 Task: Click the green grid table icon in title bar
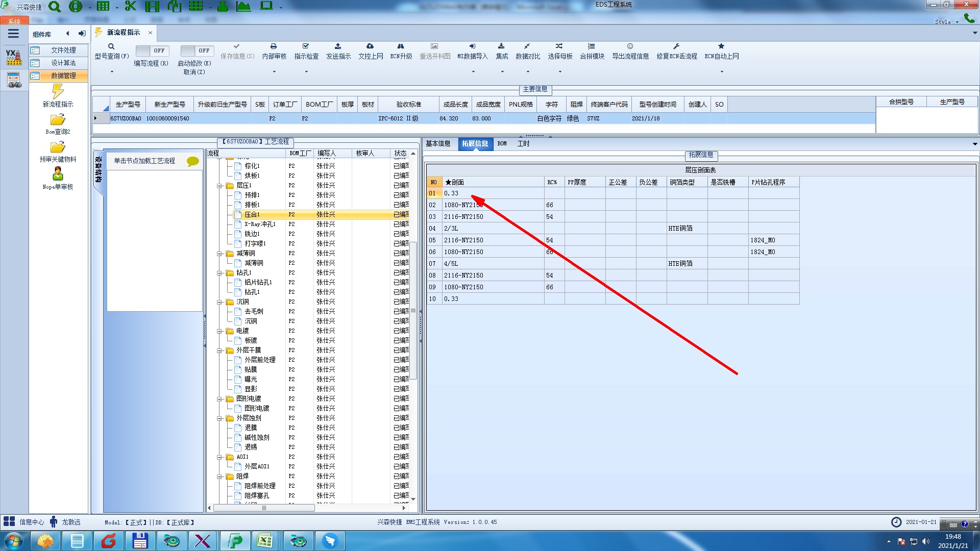pyautogui.click(x=103, y=6)
